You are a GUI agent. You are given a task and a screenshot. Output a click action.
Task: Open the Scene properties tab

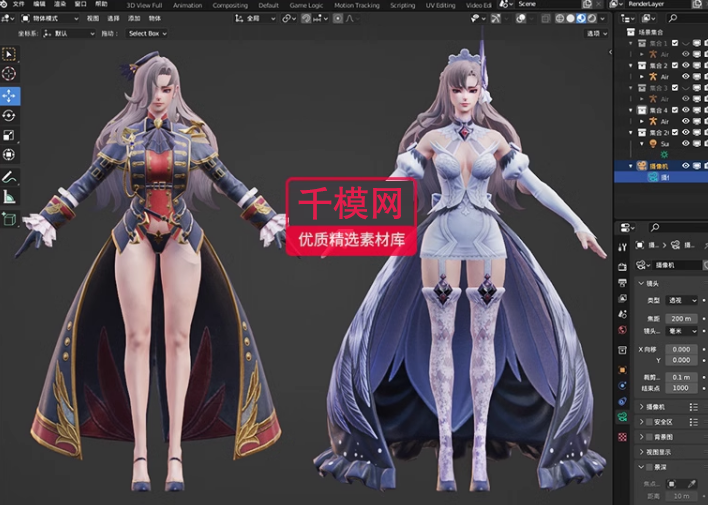point(623,314)
